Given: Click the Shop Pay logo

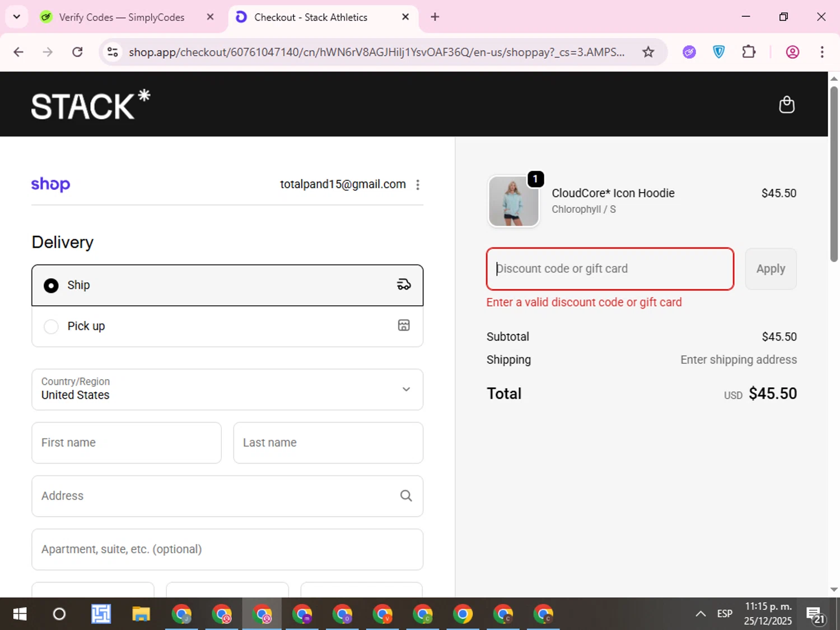Looking at the screenshot, I should point(50,184).
